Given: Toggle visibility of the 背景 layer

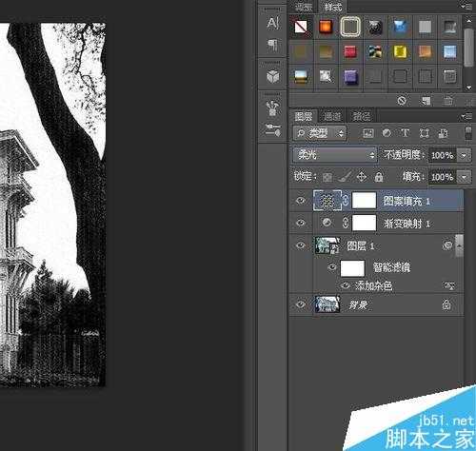Looking at the screenshot, I should [301, 304].
